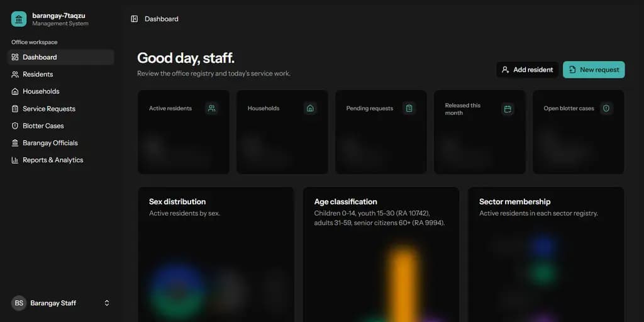This screenshot has width=644, height=322.
Task: Click the Households card home icon
Action: (311, 108)
